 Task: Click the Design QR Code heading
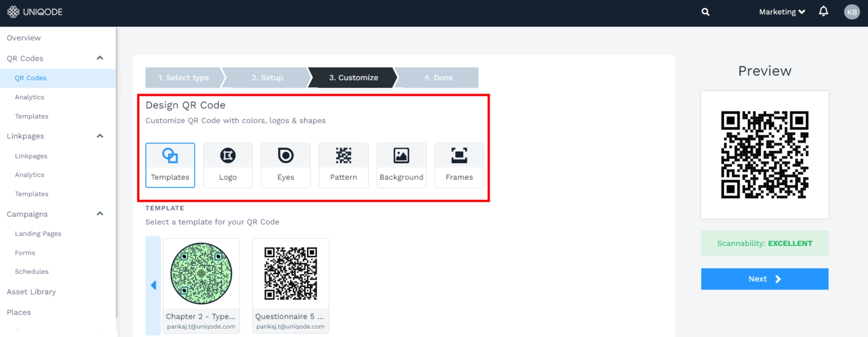[x=185, y=105]
